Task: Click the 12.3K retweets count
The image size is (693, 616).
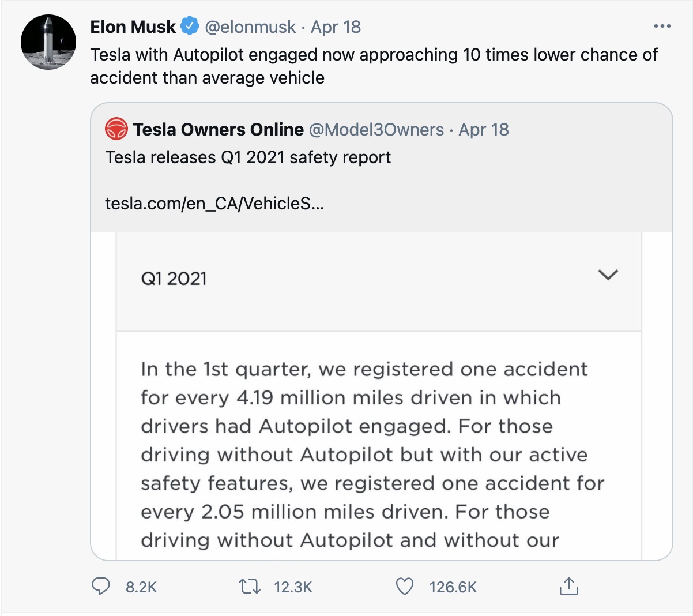Action: pos(293,587)
